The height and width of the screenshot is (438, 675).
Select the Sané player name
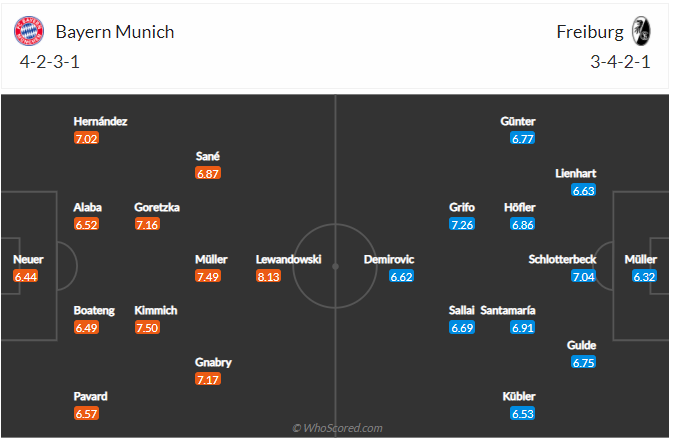pos(208,156)
